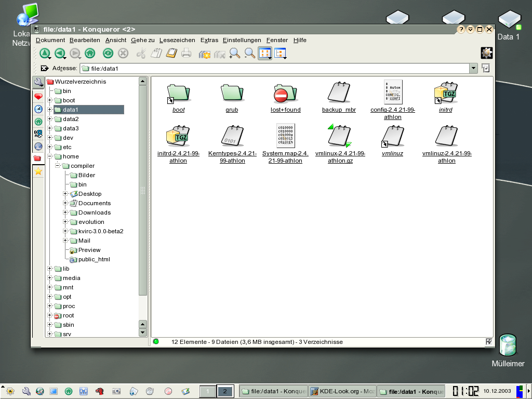The height and width of the screenshot is (399, 532).
Task: Open the Hilfe menu
Action: pyautogui.click(x=300, y=40)
